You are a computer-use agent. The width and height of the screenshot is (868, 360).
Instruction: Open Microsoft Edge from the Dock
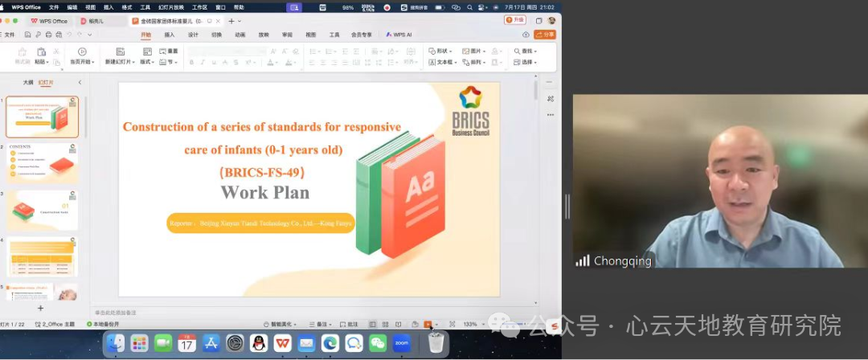(330, 343)
